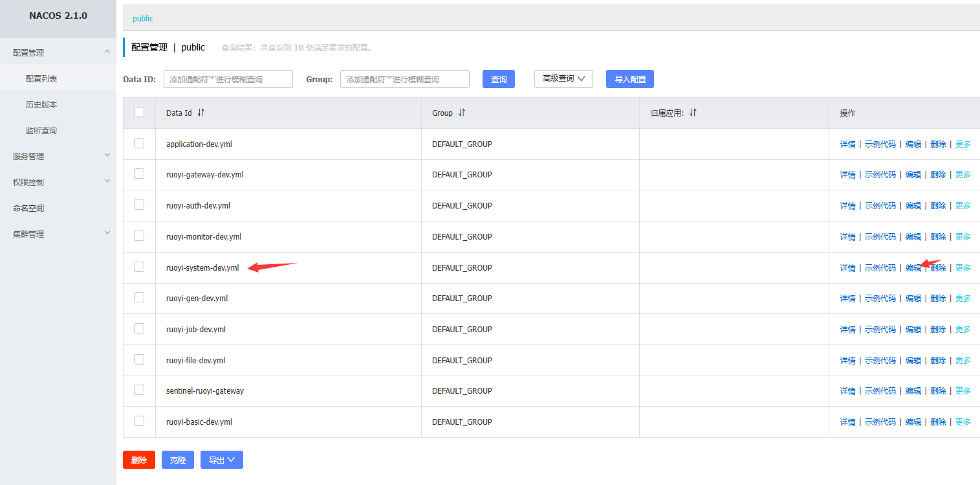
Task: Check the ruoyi-file-dev.yml row checkbox
Action: tap(139, 359)
